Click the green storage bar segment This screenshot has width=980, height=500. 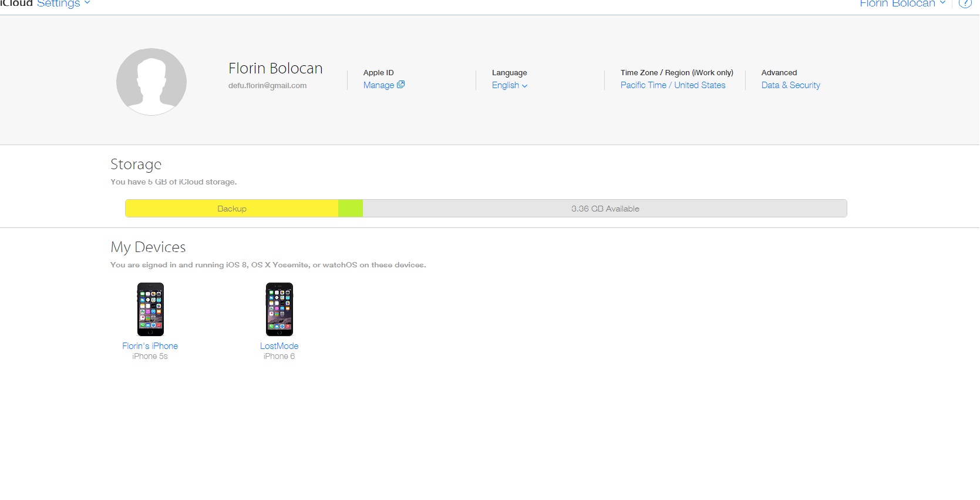click(351, 209)
